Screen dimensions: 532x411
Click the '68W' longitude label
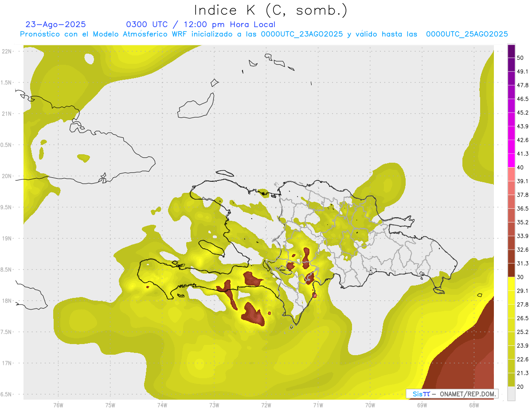(473, 405)
